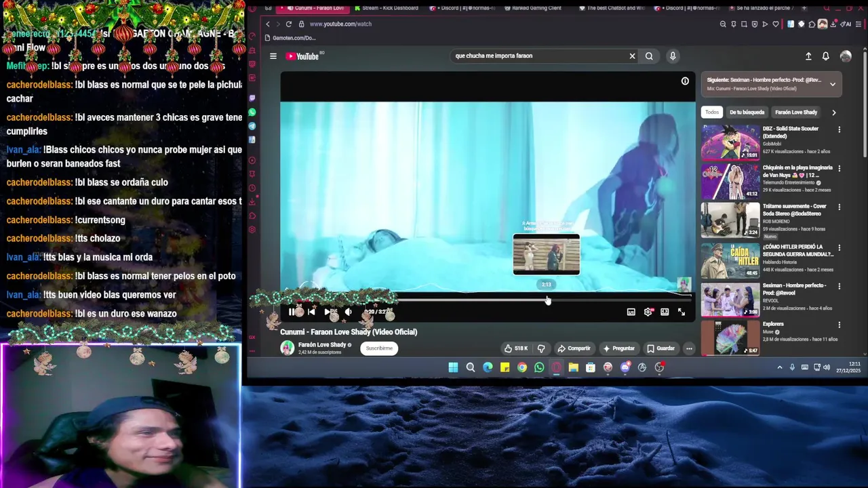Screen dimensions: 868x488
Task: Select the De tu búsqueda chip
Action: [747, 113]
